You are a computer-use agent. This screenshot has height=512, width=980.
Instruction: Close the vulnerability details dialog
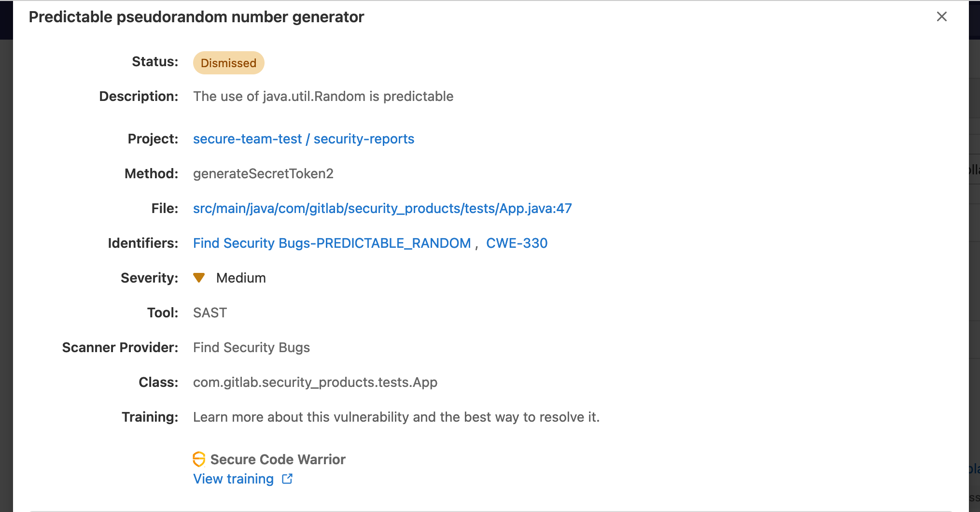tap(941, 16)
